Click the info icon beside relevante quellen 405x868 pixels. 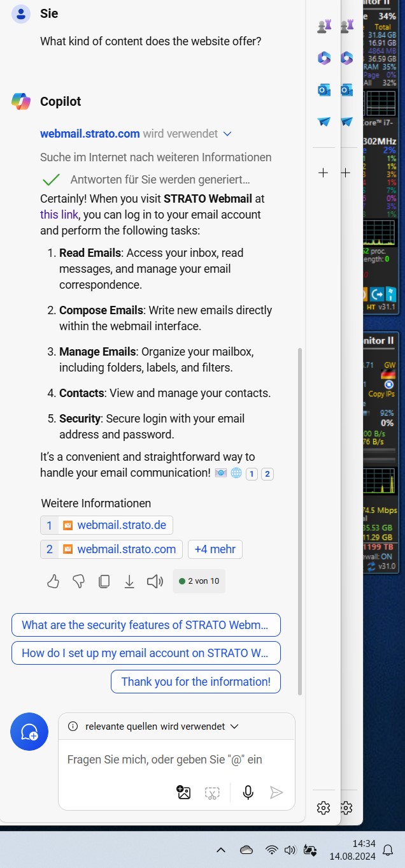tap(73, 726)
